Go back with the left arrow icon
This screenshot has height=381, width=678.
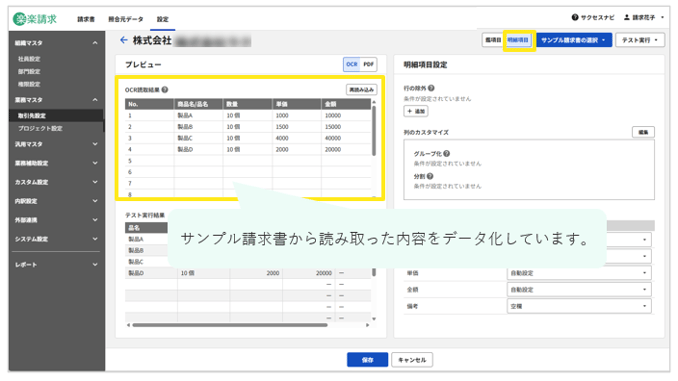(124, 40)
